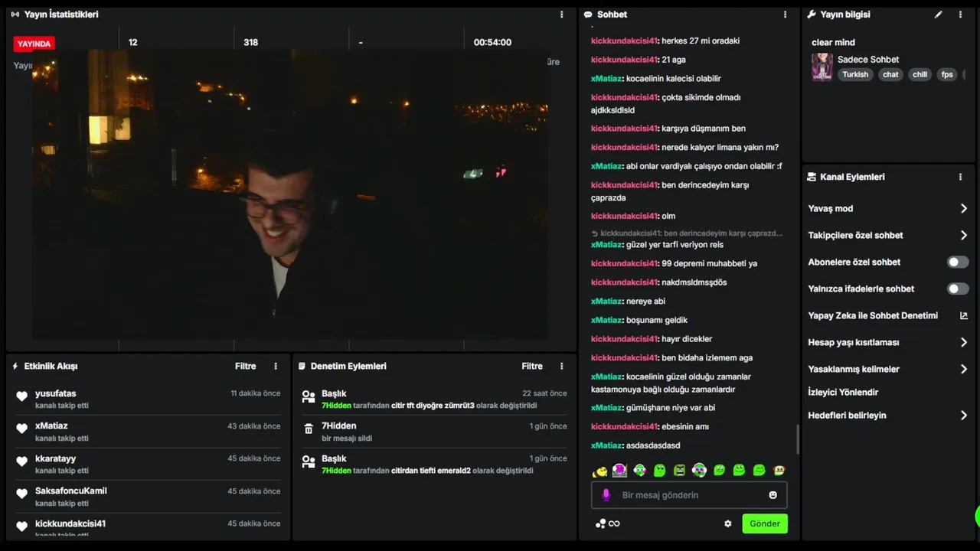The image size is (980, 551).
Task: Expand Takipçilere özel sohbet options
Action: (x=888, y=235)
